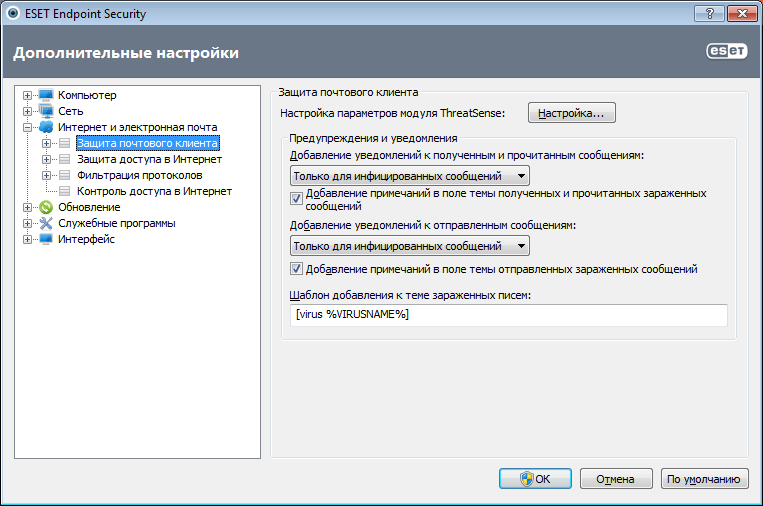This screenshot has height=506, width=763.
Task: Click the help question mark button
Action: coord(709,14)
